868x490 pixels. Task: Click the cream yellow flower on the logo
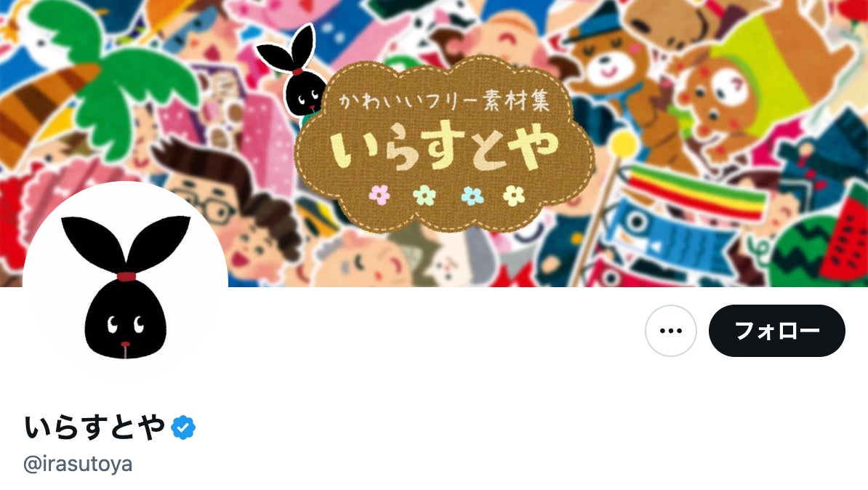click(514, 196)
